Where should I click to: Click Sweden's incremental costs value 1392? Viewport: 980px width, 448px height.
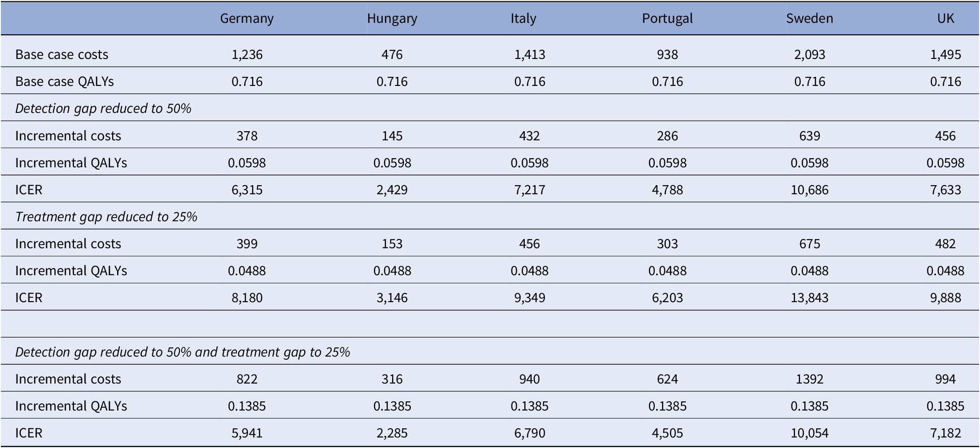tap(809, 379)
